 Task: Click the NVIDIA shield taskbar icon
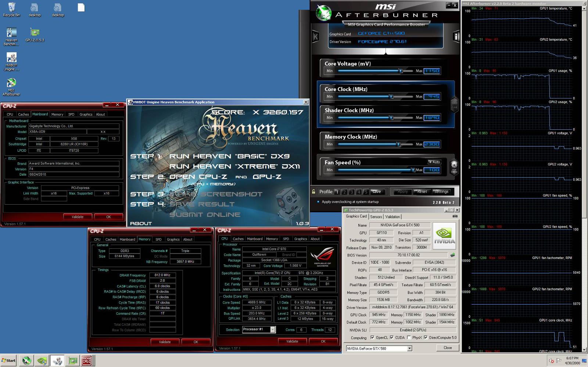pos(42,361)
